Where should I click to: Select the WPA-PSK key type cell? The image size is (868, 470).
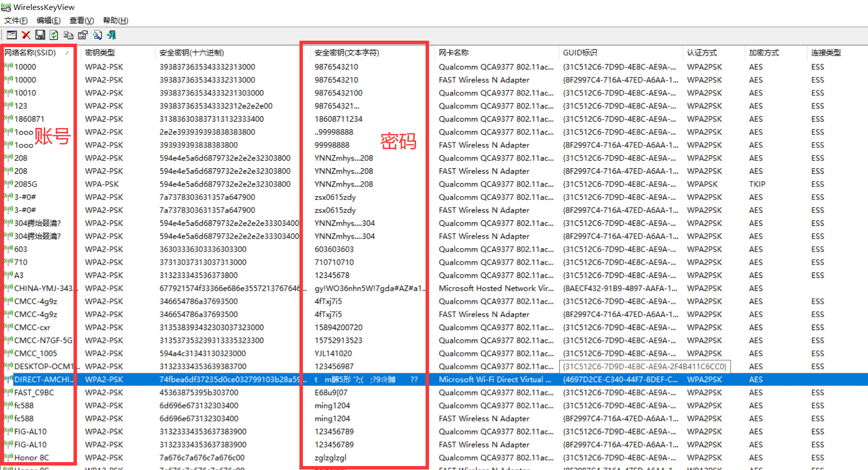coord(102,184)
